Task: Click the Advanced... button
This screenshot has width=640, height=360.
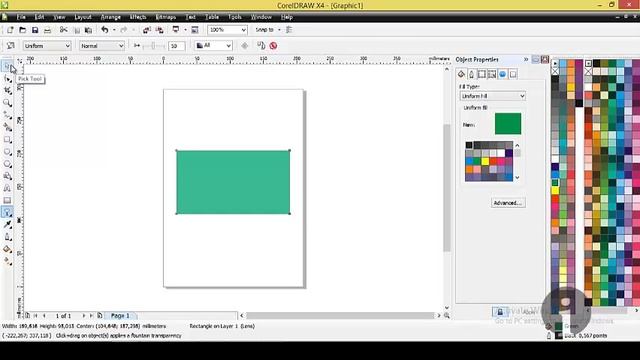Action: (508, 203)
